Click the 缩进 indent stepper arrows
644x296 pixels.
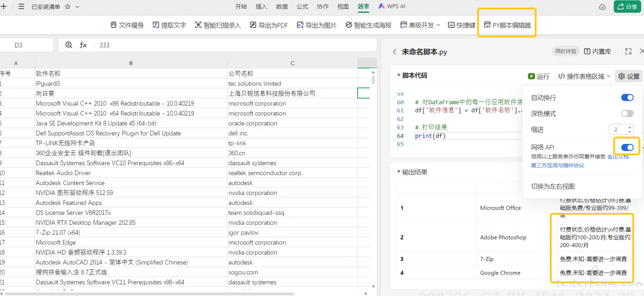tap(630, 129)
